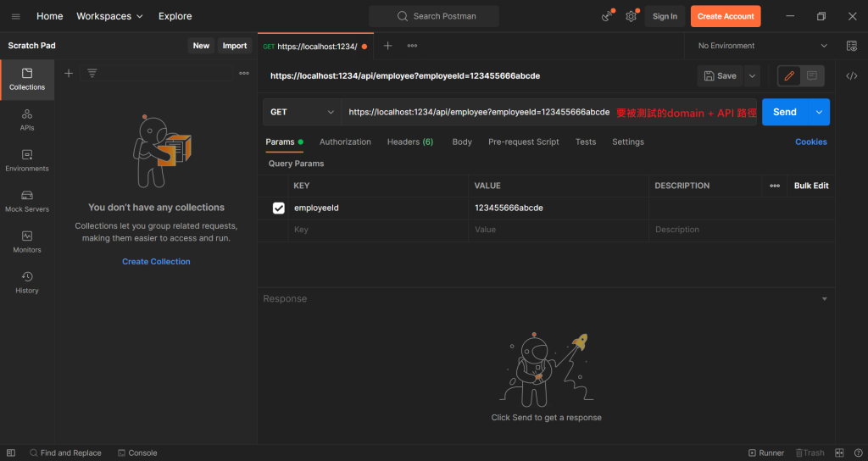Open tab options ellipsis next to tabs
868x461 pixels.
click(413, 46)
